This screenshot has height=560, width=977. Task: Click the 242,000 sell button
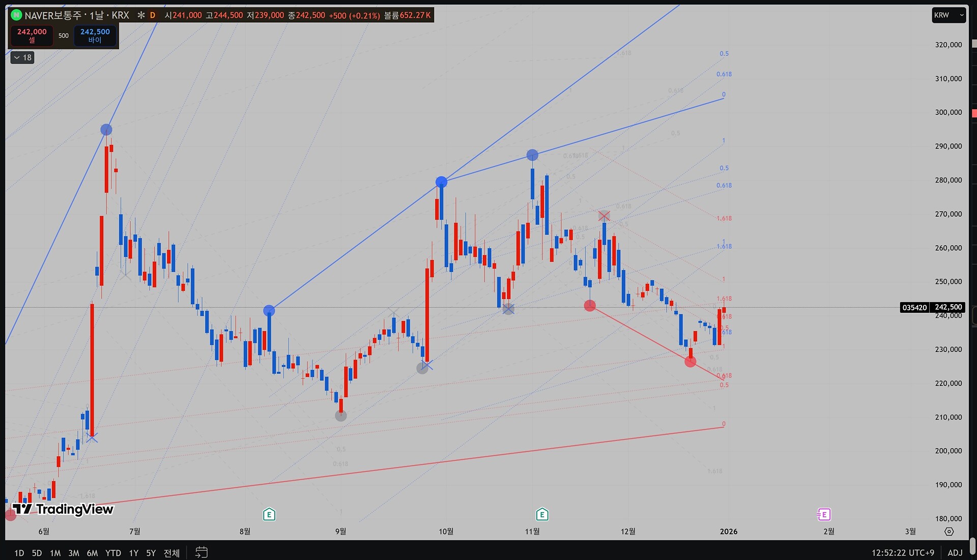click(x=32, y=36)
